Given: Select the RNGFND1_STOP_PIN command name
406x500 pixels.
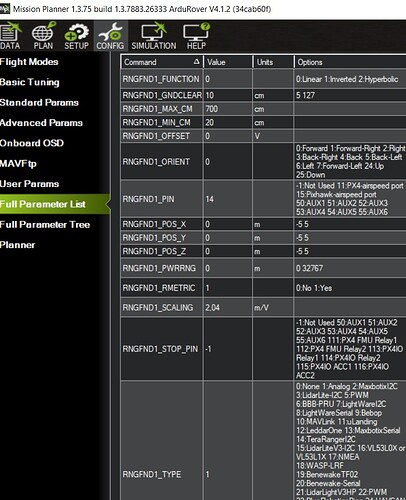Looking at the screenshot, I should coord(160,349).
